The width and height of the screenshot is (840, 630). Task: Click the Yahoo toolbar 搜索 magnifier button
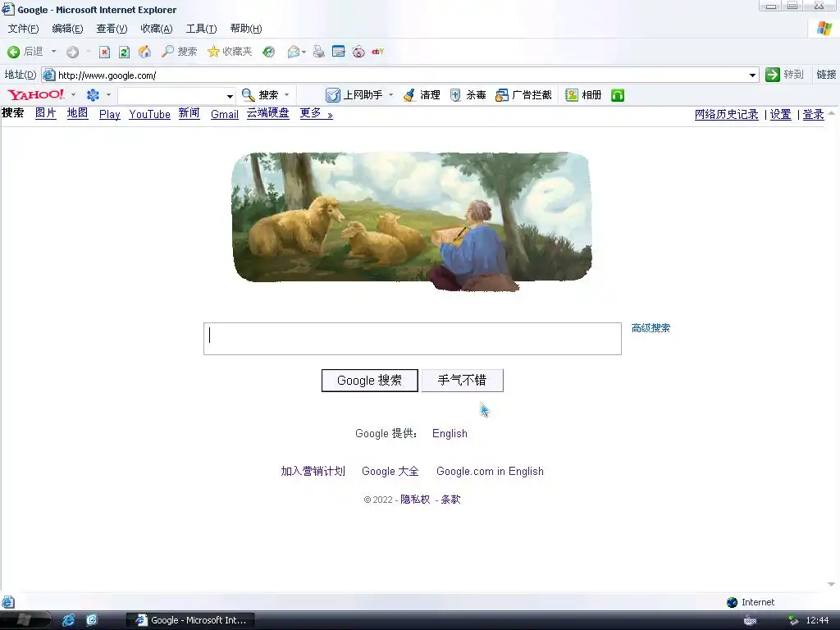tap(260, 95)
